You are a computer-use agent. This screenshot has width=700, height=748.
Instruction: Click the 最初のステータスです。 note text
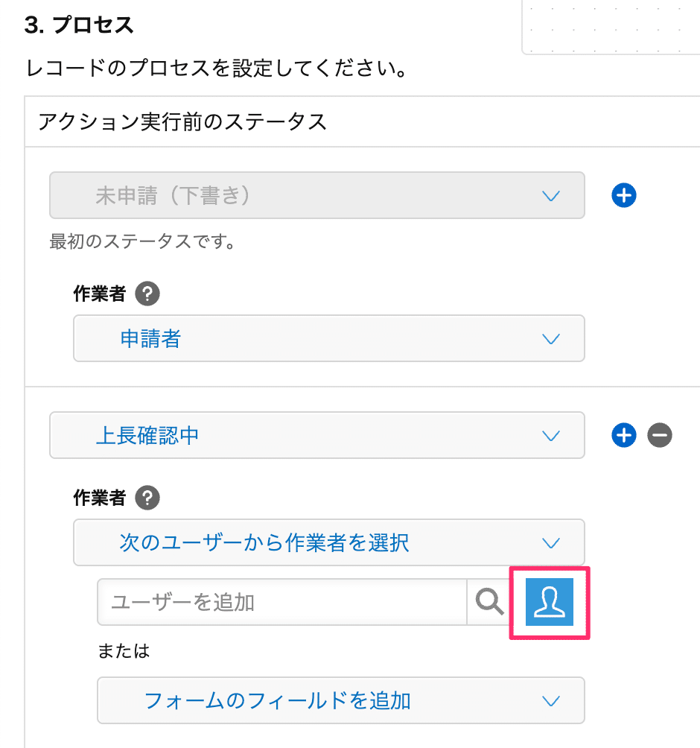142,241
